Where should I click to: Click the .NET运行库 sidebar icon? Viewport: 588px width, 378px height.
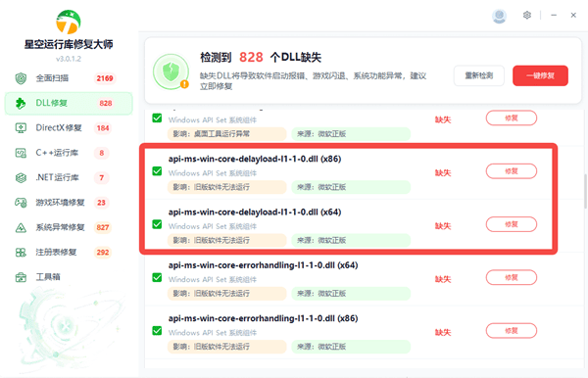tap(21, 177)
